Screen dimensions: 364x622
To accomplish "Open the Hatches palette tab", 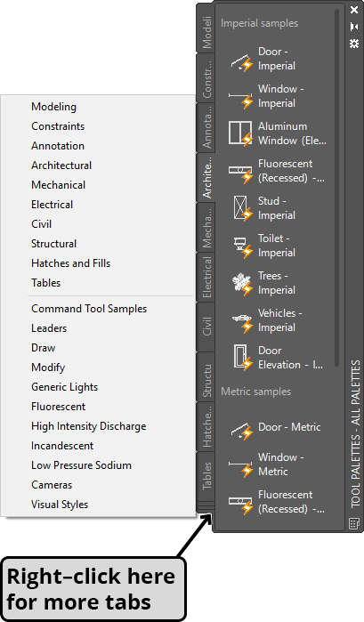I will coord(206,427).
